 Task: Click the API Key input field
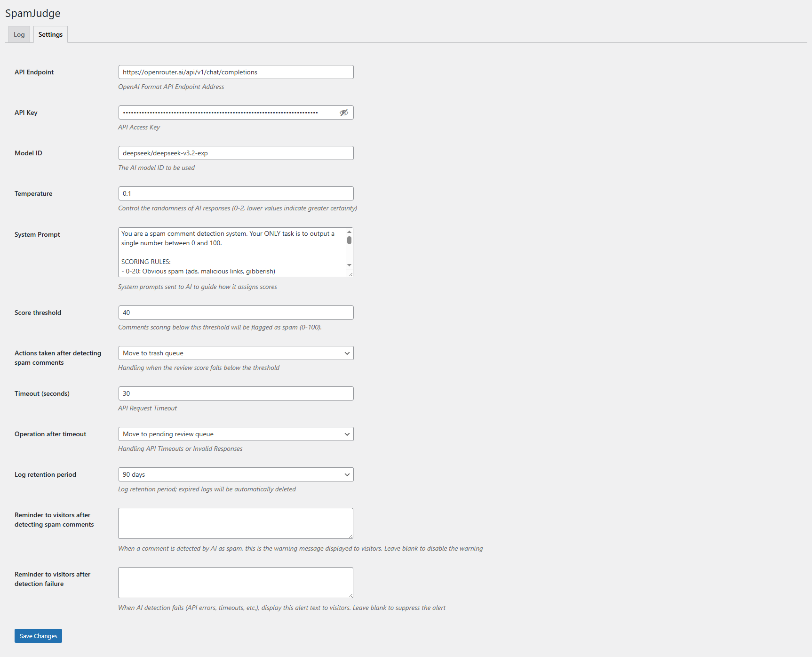coord(226,112)
